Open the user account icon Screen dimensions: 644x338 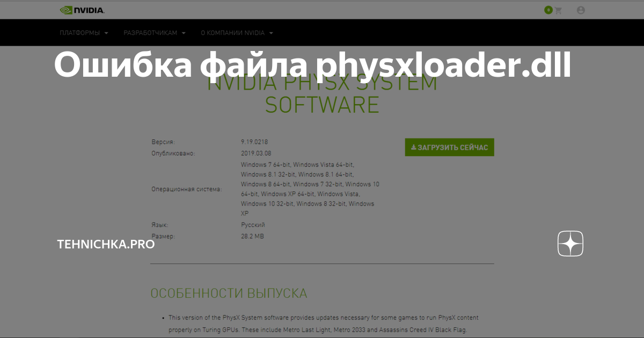(581, 10)
